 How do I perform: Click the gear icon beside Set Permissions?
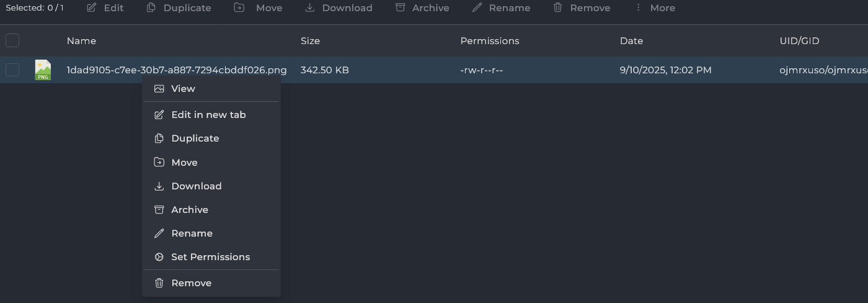[159, 257]
